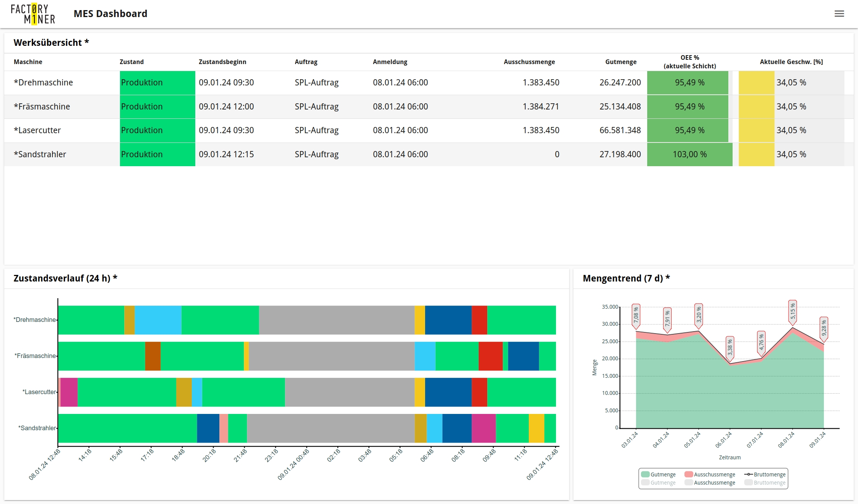Screen dimensions: 858x504
Task: Sort by the Maschine column header
Action: pos(28,62)
